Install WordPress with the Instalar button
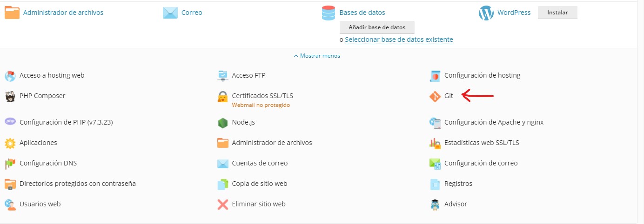Image resolution: width=644 pixels, height=224 pixels. tap(557, 13)
